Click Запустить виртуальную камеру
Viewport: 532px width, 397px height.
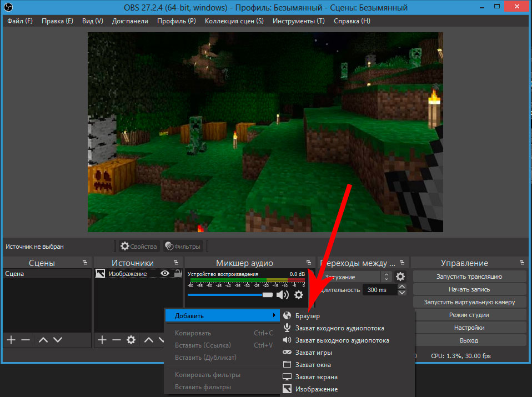(x=469, y=302)
